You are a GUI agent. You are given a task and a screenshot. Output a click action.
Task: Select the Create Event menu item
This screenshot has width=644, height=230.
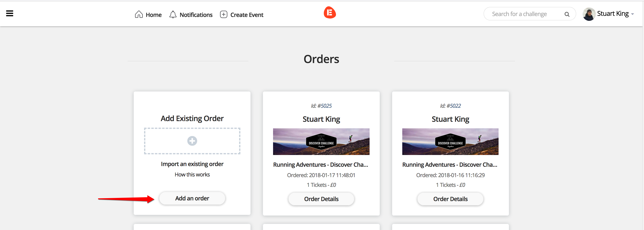tap(246, 15)
